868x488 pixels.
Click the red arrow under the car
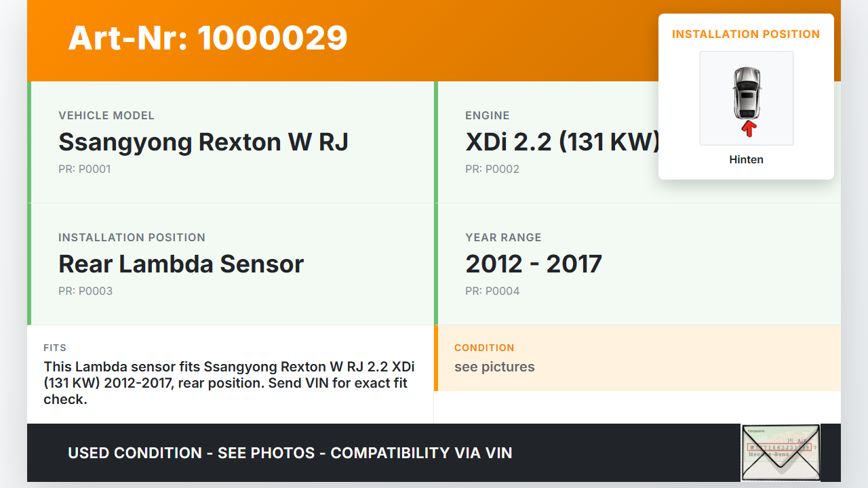click(x=749, y=128)
